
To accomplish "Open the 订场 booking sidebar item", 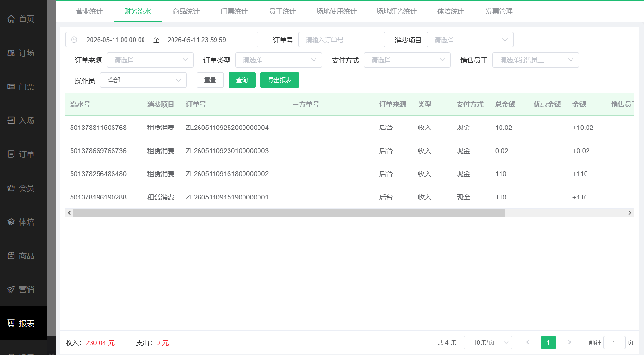I will (x=24, y=53).
